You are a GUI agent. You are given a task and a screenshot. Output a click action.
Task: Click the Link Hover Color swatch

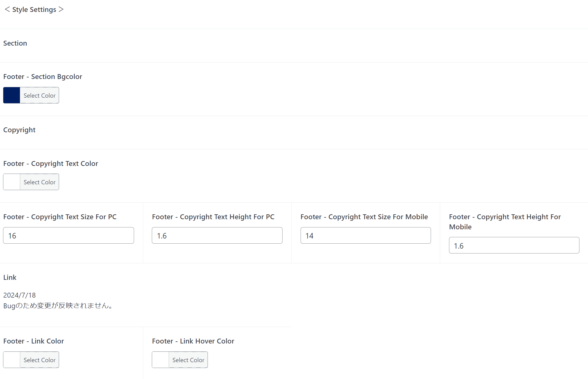(160, 360)
